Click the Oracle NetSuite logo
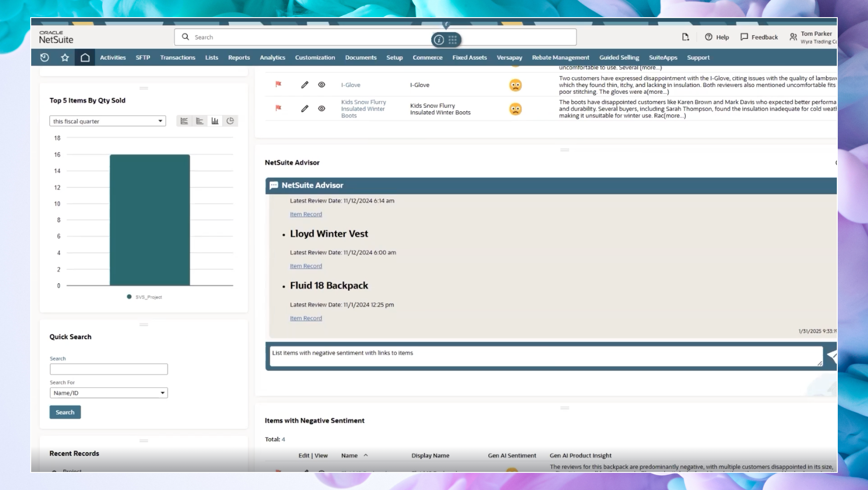Screen dimensions: 868x490 click(x=56, y=37)
